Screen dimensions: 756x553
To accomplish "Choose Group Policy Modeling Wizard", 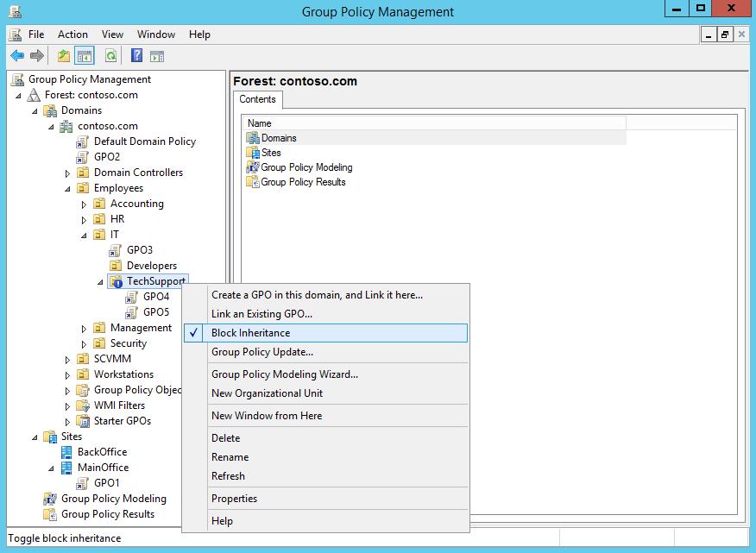I will 325,374.
